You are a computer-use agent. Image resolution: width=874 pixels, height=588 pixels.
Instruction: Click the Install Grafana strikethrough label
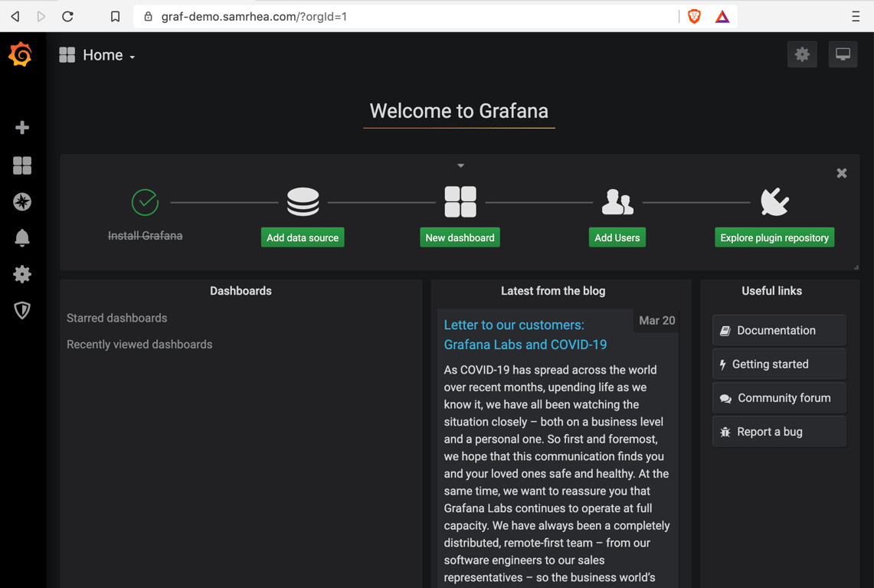tap(145, 236)
